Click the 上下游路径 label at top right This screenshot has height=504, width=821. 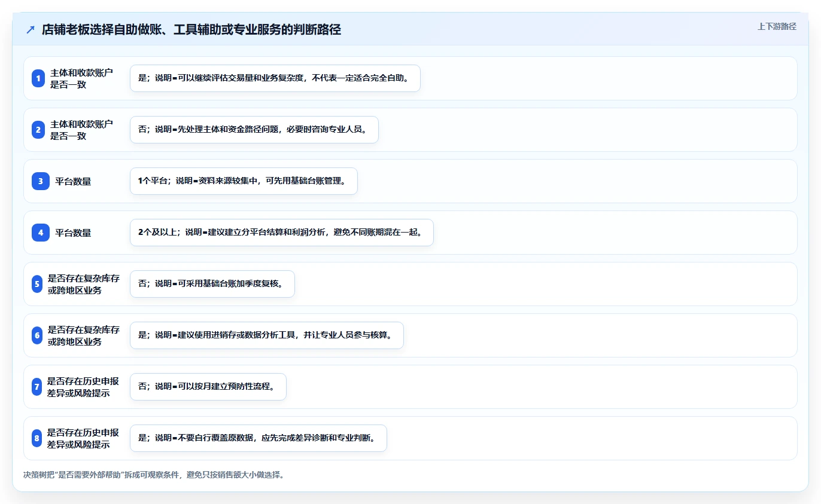[x=777, y=26]
